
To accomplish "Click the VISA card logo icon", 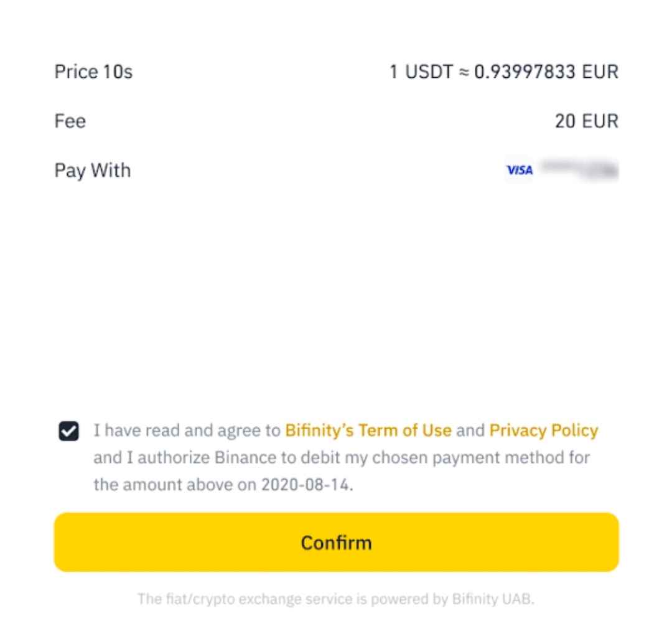I will tap(519, 170).
